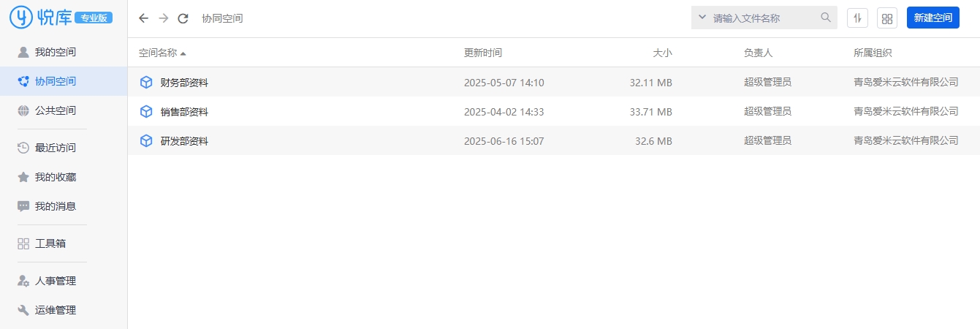Viewport: 980px width, 329px height.
Task: Refresh the collaborative space list
Action: pyautogui.click(x=183, y=18)
